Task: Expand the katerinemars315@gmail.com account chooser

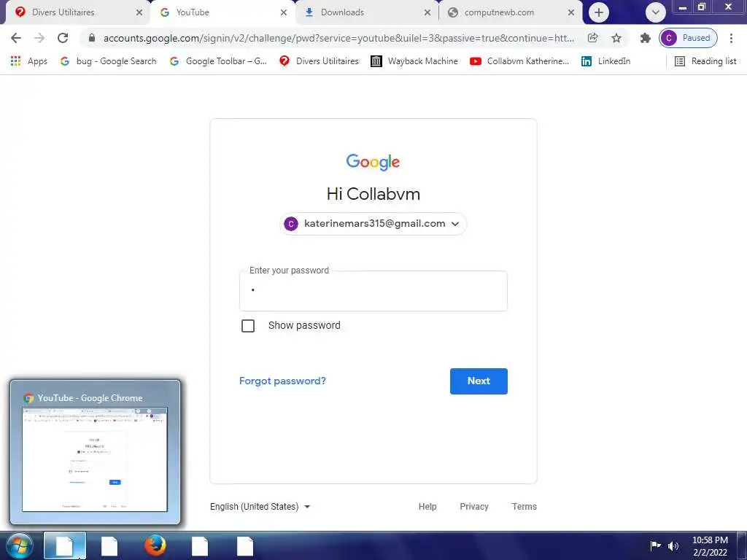Action: coord(373,224)
